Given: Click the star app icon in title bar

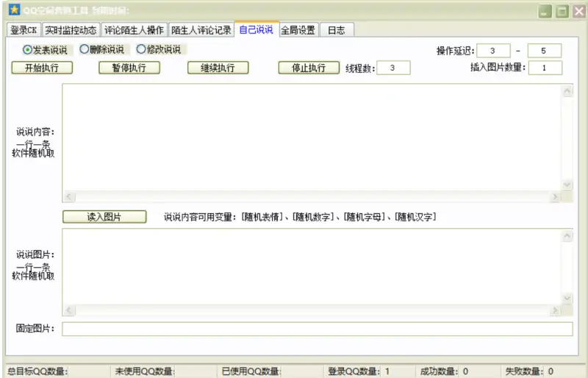Looking at the screenshot, I should [x=14, y=10].
